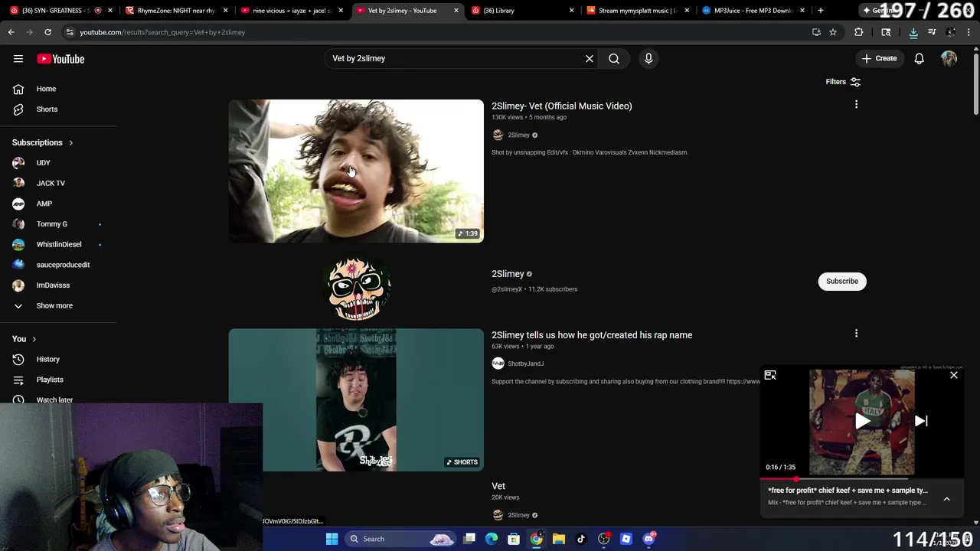Bookmark this page with the star
The width and height of the screenshot is (980, 551).
tap(833, 32)
